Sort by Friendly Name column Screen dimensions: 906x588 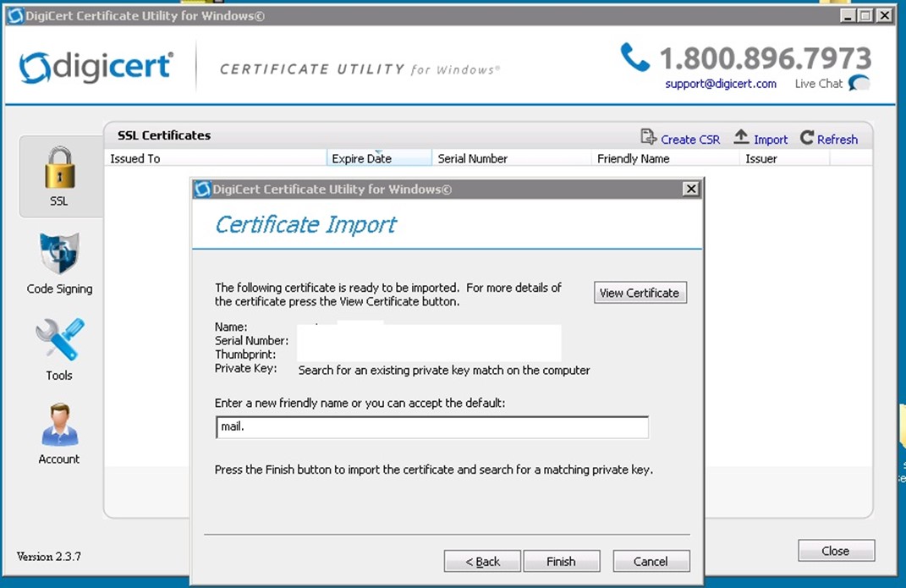(665, 158)
